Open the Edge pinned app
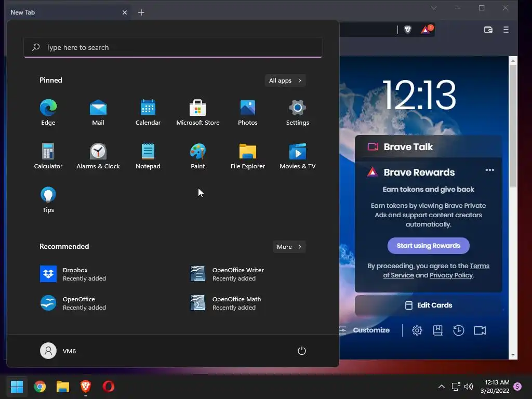The width and height of the screenshot is (532, 399). [x=48, y=113]
